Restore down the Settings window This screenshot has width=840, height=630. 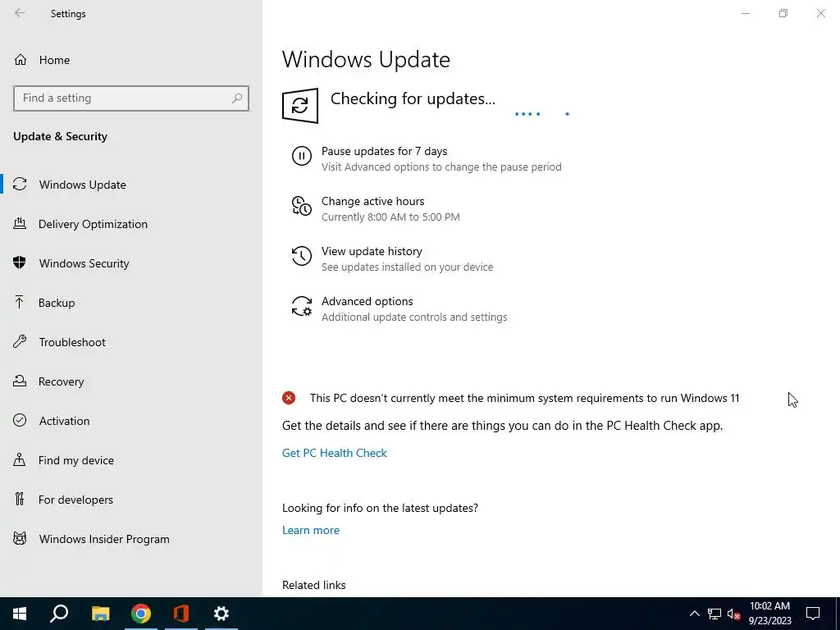click(x=783, y=13)
